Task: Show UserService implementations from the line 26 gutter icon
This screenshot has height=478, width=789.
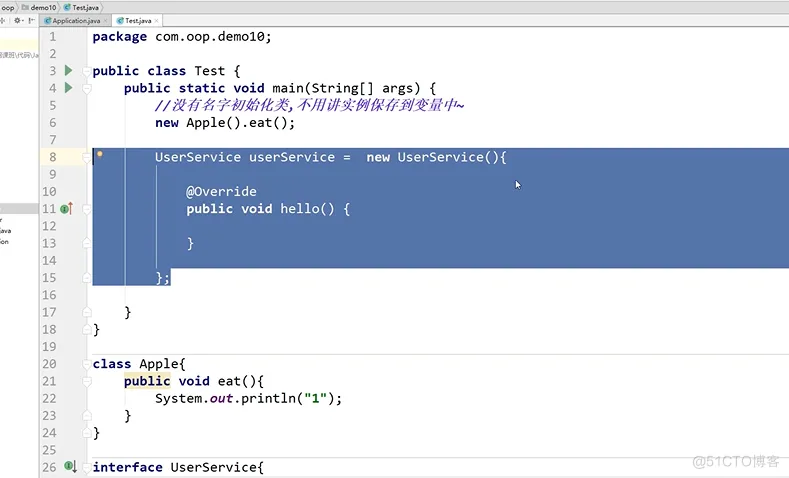Action: 70,466
